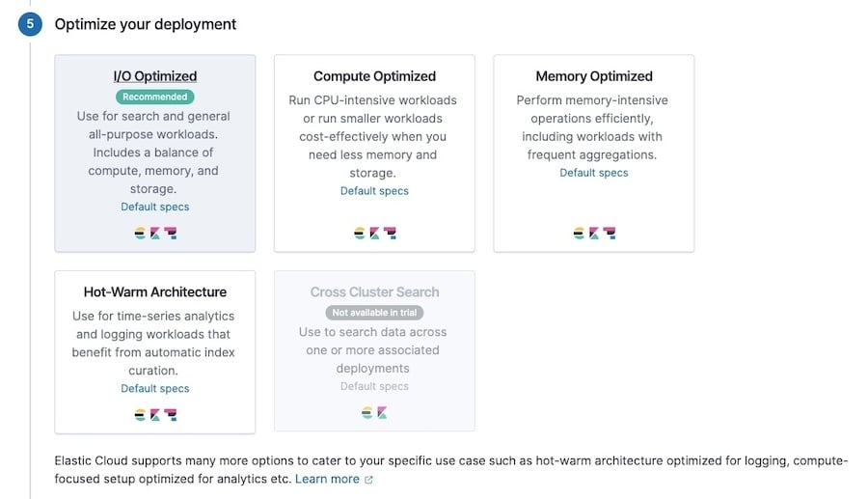Click the Elasticsearch icon in Hot-Warm Architecture card

[141, 414]
